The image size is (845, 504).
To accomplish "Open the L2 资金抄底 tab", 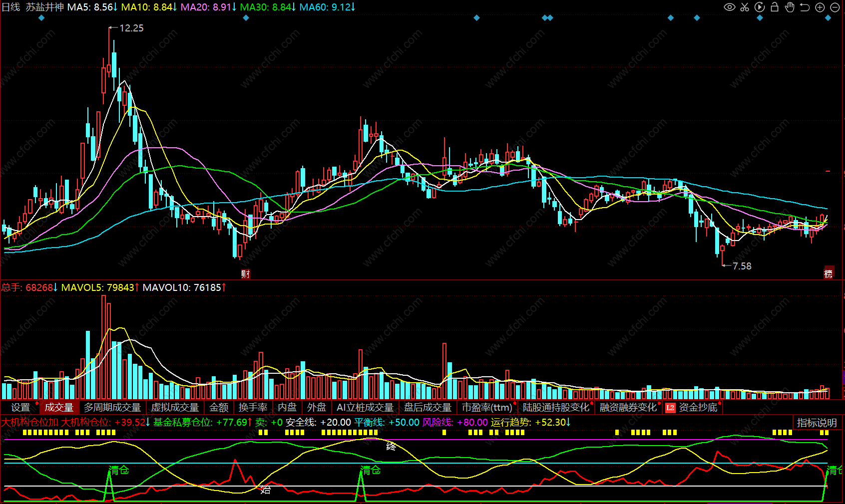I will pos(692,408).
